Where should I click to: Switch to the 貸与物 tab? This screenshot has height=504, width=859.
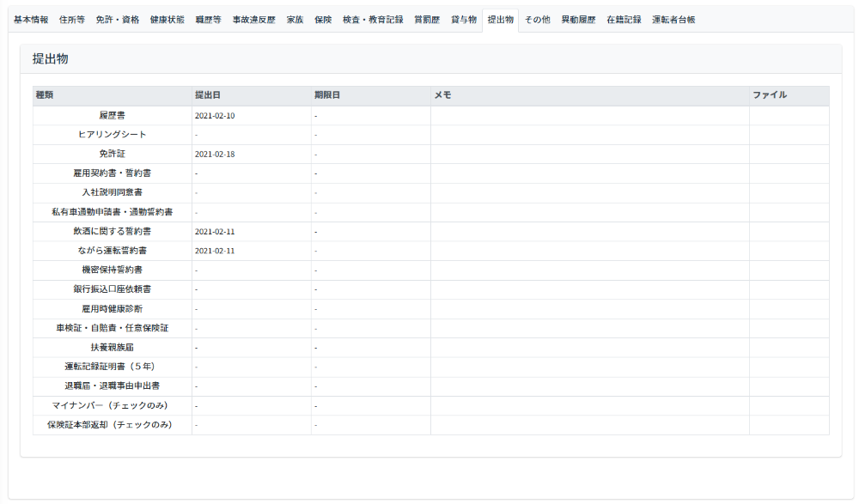coord(464,20)
